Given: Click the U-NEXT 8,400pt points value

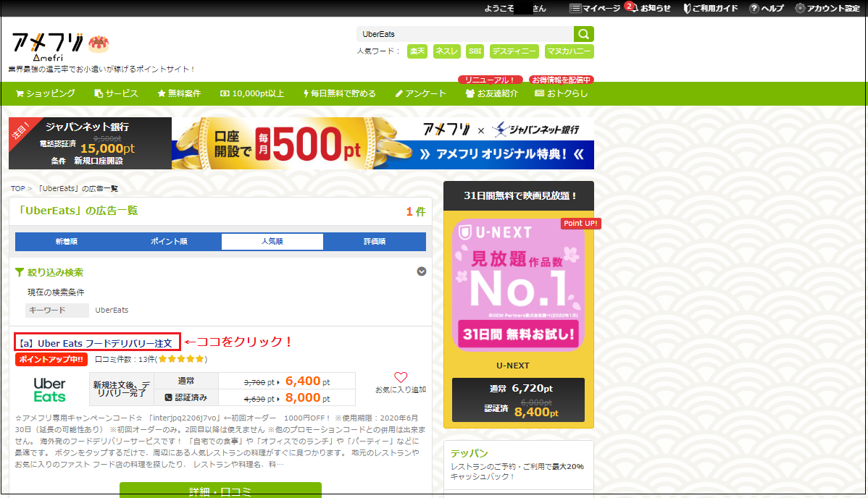Looking at the screenshot, I should coord(536,412).
